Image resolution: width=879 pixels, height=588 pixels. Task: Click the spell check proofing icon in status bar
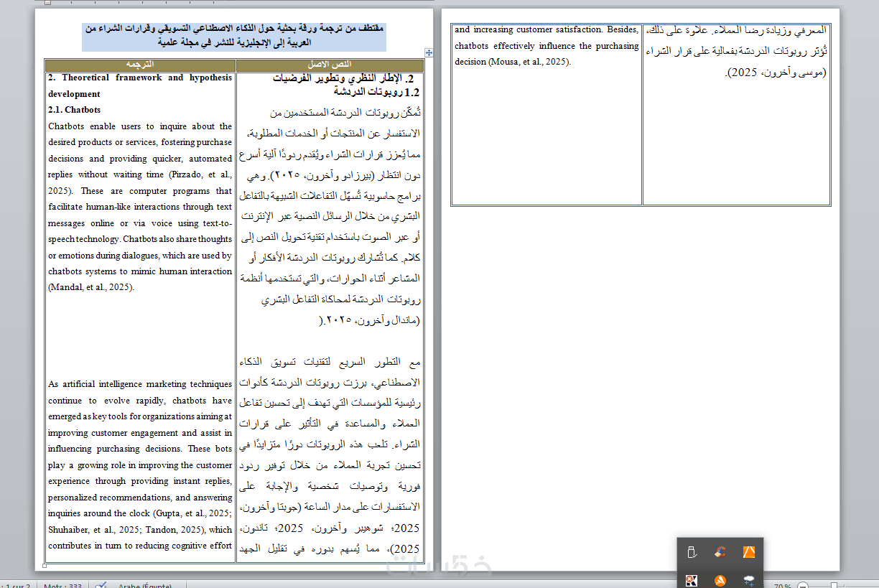pyautogui.click(x=101, y=585)
